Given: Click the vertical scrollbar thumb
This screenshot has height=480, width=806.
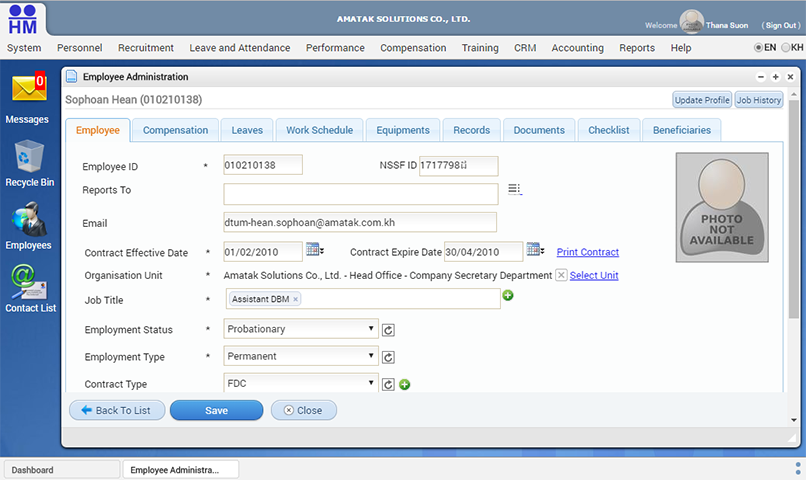Looking at the screenshot, I should coord(794,208).
